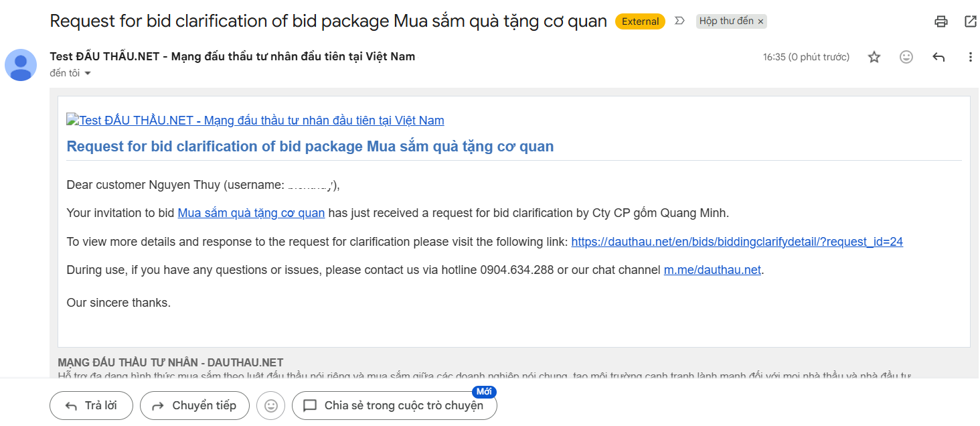Open the Hộp thư đến inbox label
This screenshot has width=980, height=426.
pos(726,21)
